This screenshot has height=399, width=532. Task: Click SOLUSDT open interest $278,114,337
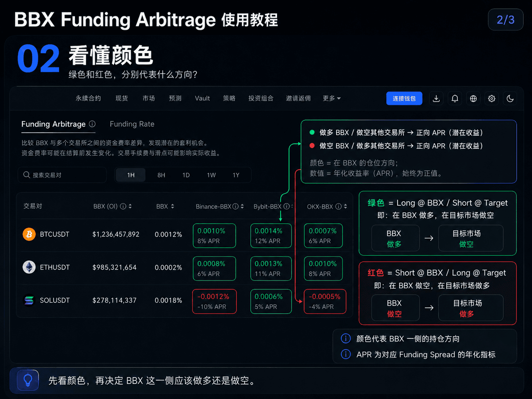[114, 300]
